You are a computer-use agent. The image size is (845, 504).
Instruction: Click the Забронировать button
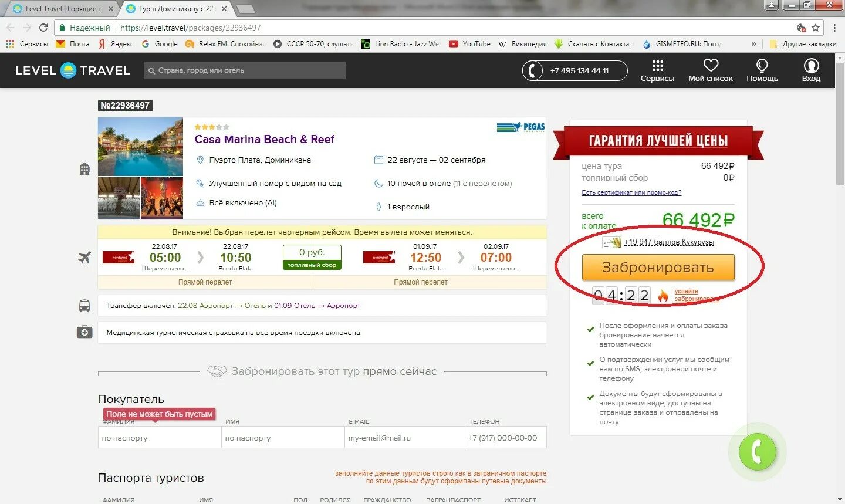point(658,267)
